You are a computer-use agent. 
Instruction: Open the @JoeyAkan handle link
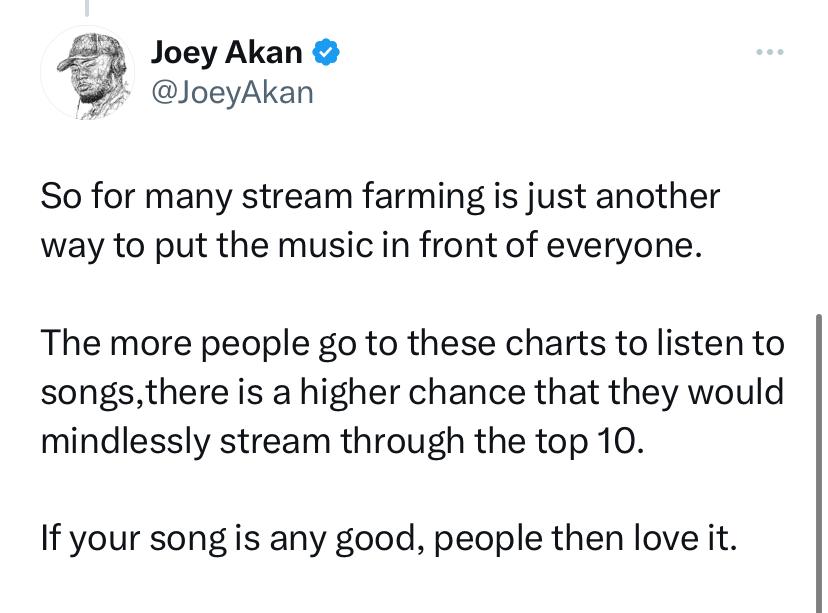point(232,93)
